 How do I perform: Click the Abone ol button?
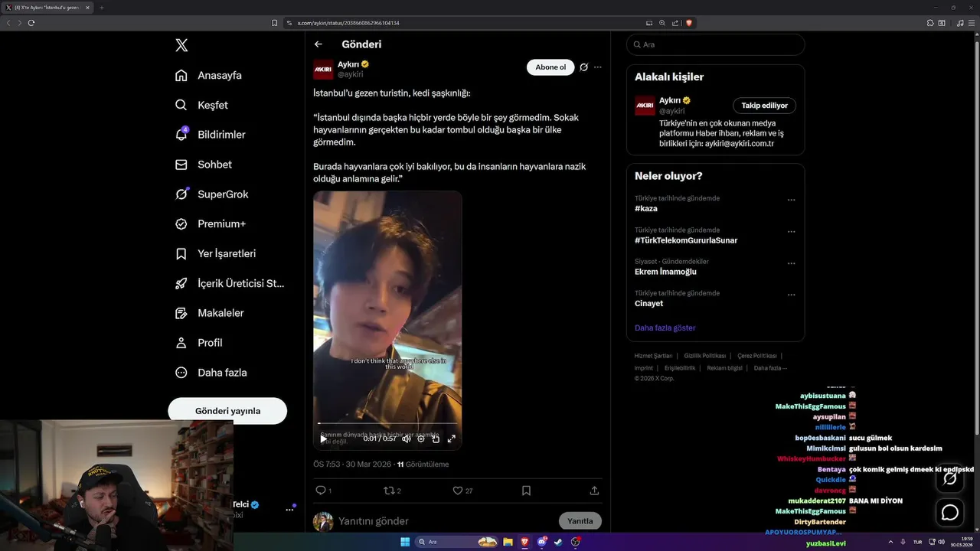(x=550, y=67)
